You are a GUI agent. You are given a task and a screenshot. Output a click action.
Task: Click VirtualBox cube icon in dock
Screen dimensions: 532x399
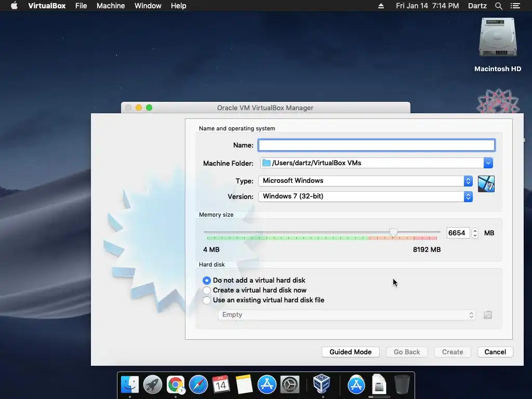321,384
